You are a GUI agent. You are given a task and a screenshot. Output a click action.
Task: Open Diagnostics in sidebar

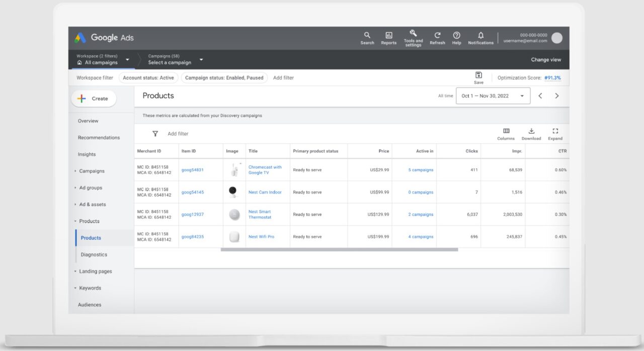coord(94,254)
